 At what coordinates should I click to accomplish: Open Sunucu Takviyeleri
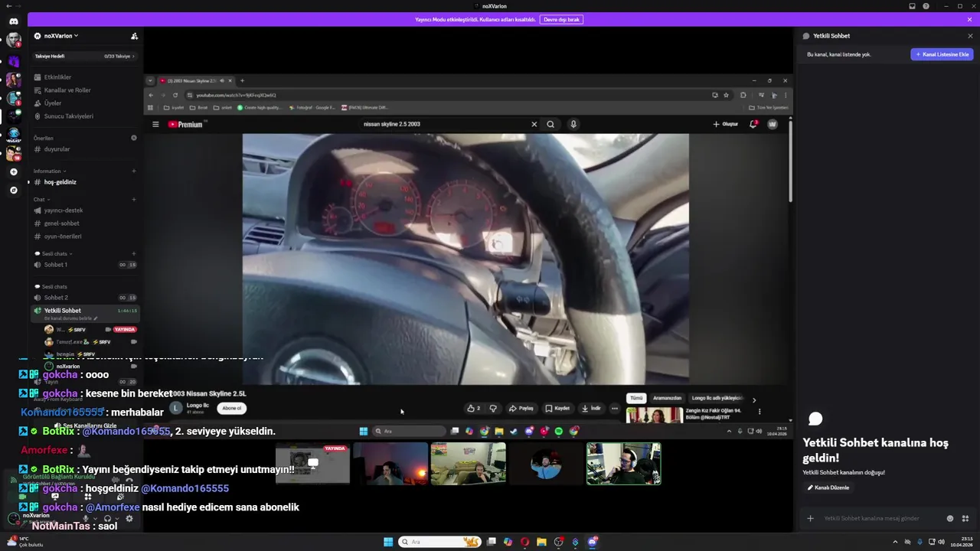click(x=84, y=116)
